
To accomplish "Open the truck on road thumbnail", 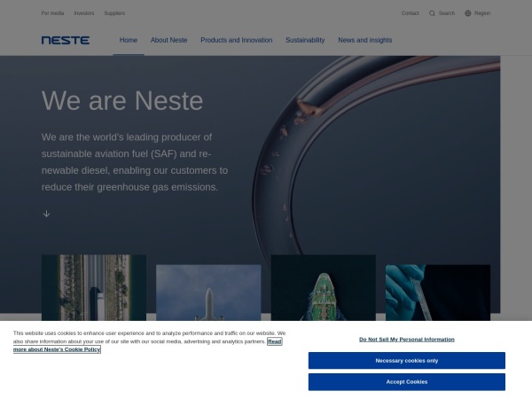I will coord(94,287).
